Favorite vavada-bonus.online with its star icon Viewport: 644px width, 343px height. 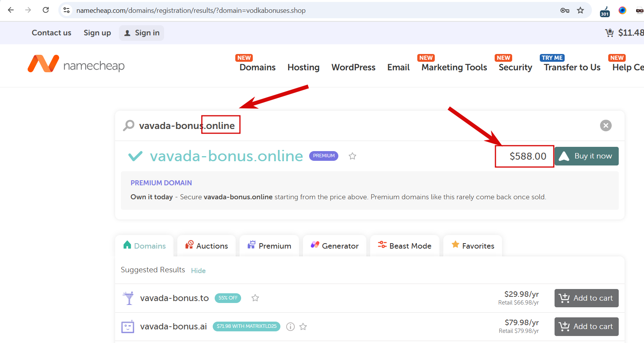point(352,156)
